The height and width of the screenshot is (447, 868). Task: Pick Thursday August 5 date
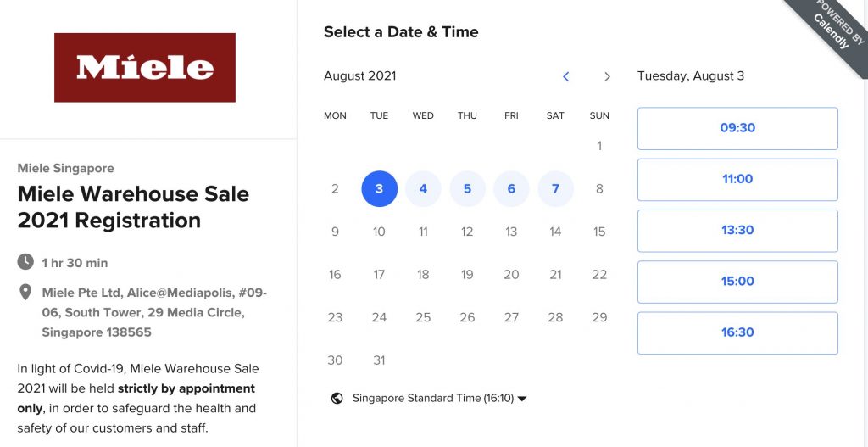(467, 189)
